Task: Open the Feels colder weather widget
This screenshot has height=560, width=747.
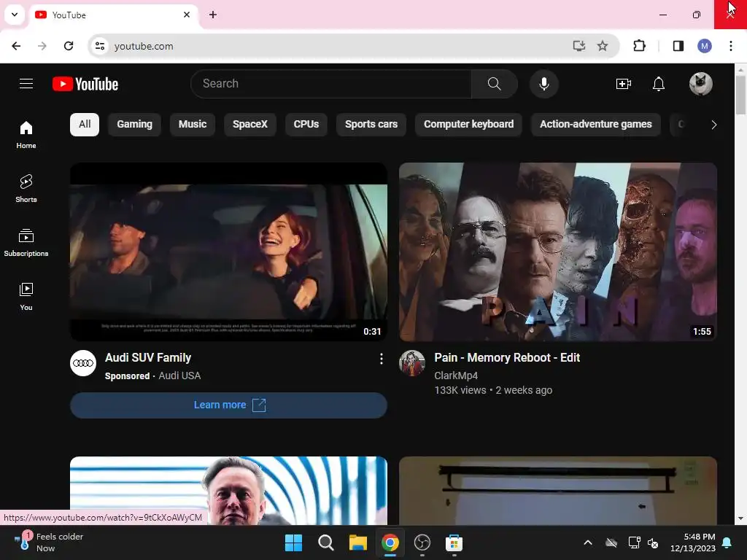Action: point(47,542)
